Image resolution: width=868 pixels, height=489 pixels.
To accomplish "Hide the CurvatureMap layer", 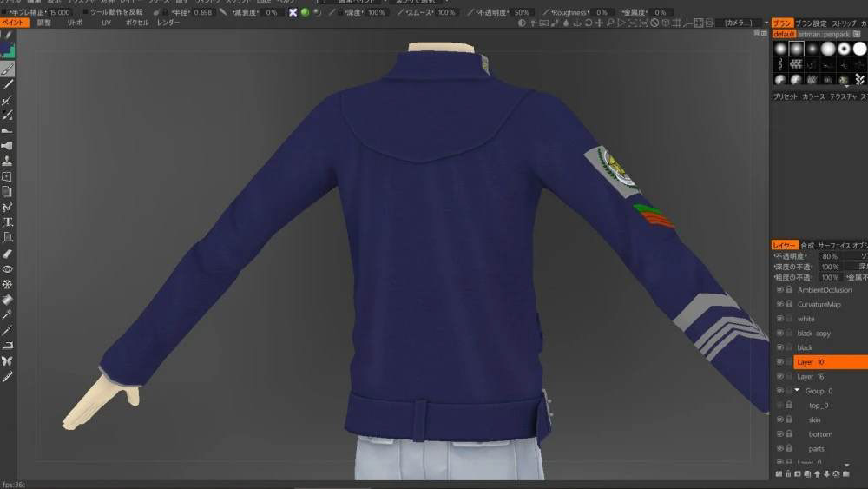I will click(x=780, y=304).
